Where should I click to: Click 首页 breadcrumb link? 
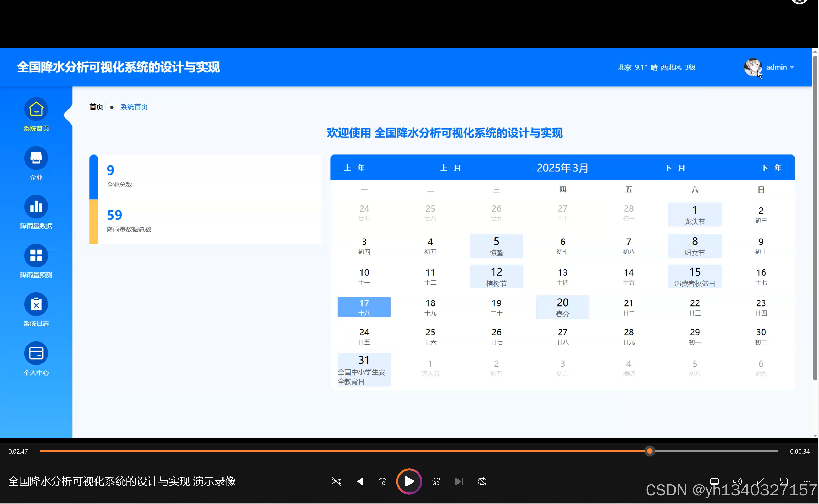(96, 107)
